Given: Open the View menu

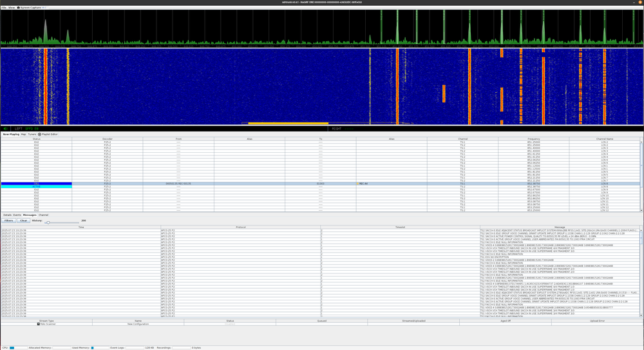Looking at the screenshot, I should (x=11, y=7).
